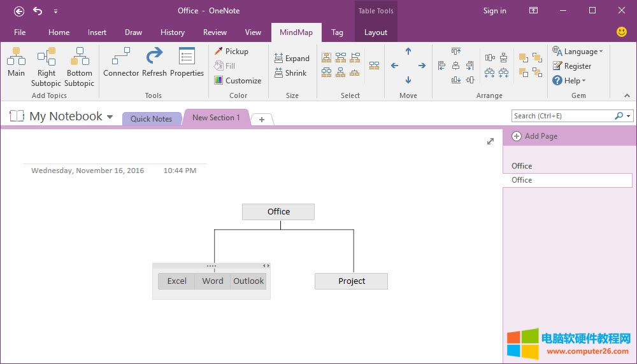The image size is (637, 364).
Task: Insert a Right Subtopic
Action: tap(47, 67)
